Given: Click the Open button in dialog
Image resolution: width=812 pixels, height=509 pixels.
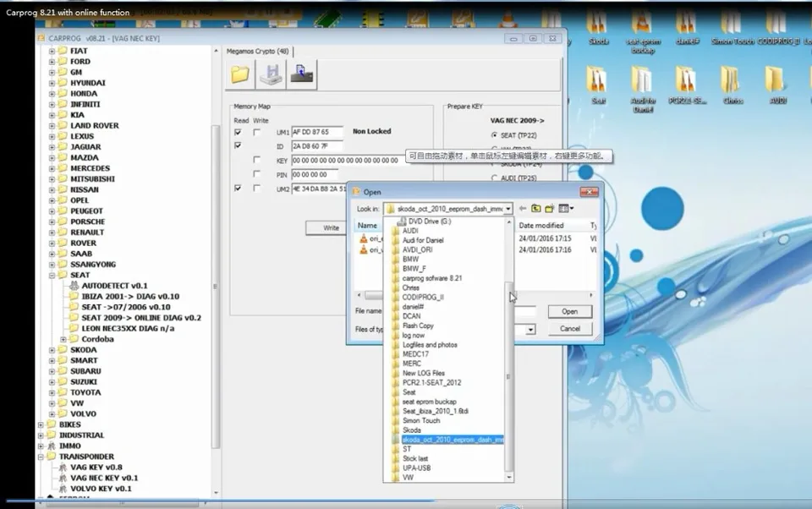Looking at the screenshot, I should (x=569, y=311).
